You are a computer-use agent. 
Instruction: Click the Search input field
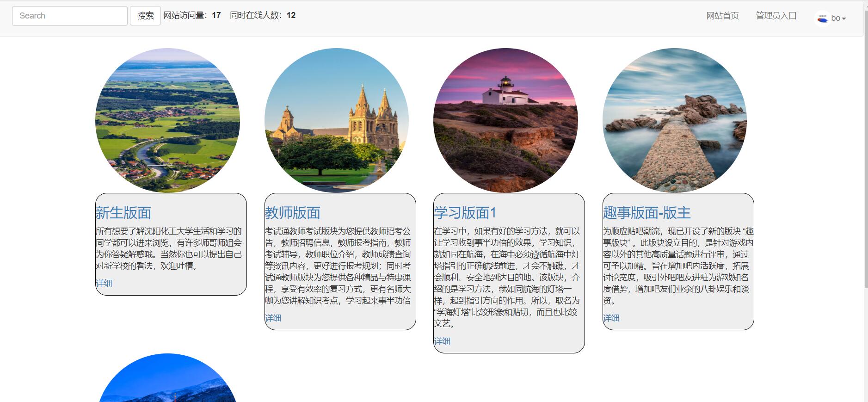point(70,16)
